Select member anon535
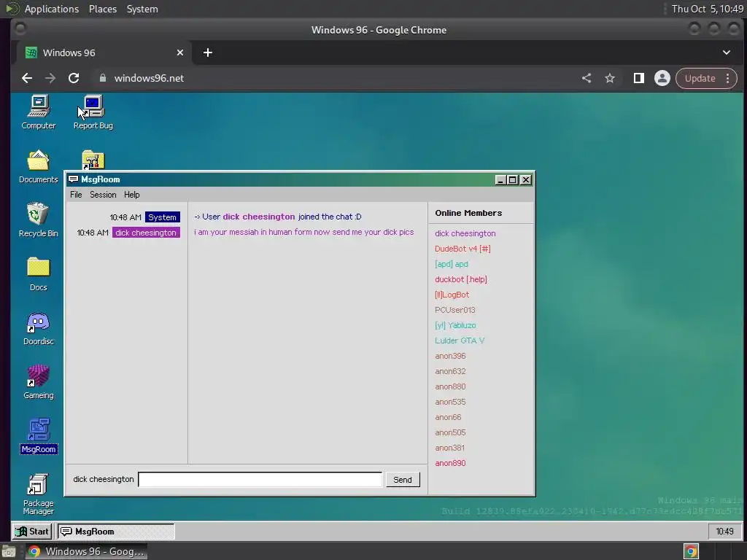This screenshot has height=560, width=747. tap(450, 402)
